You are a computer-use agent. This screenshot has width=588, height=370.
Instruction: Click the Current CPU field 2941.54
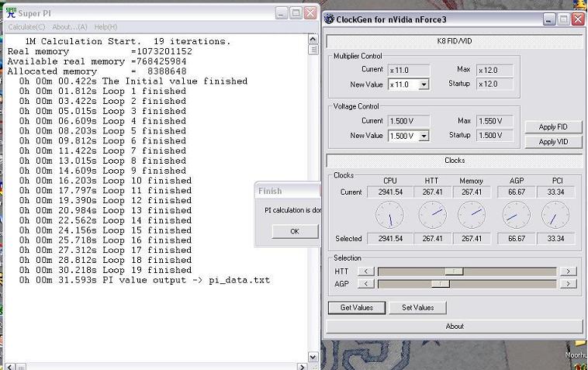click(390, 192)
